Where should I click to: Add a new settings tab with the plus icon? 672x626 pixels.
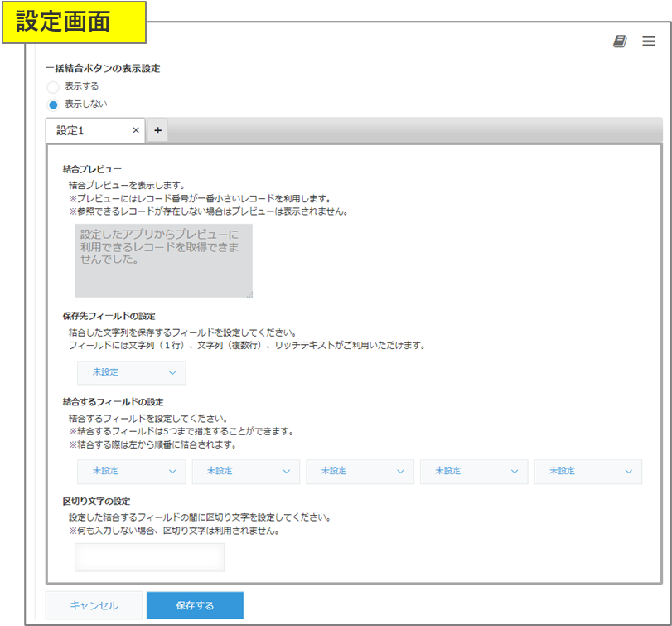(157, 130)
